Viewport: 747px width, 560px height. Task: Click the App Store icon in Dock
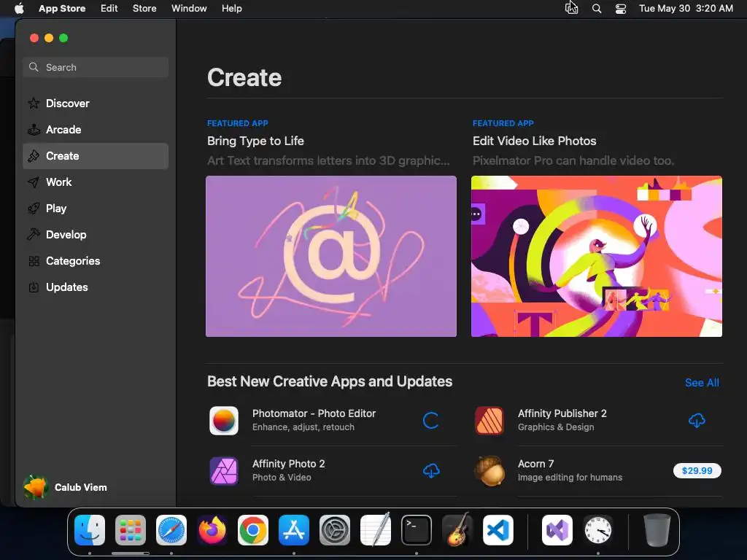(294, 530)
